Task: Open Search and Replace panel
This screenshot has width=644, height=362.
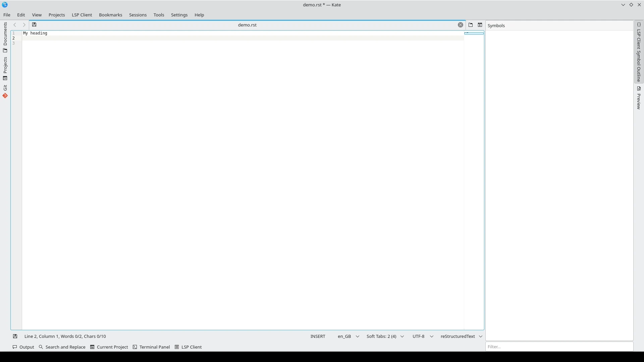Action: click(62, 347)
